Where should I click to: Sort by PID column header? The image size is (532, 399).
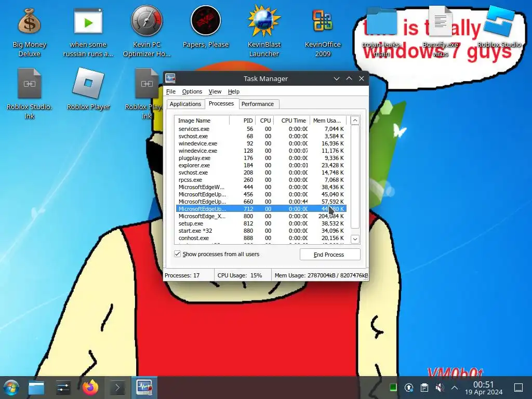point(242,121)
